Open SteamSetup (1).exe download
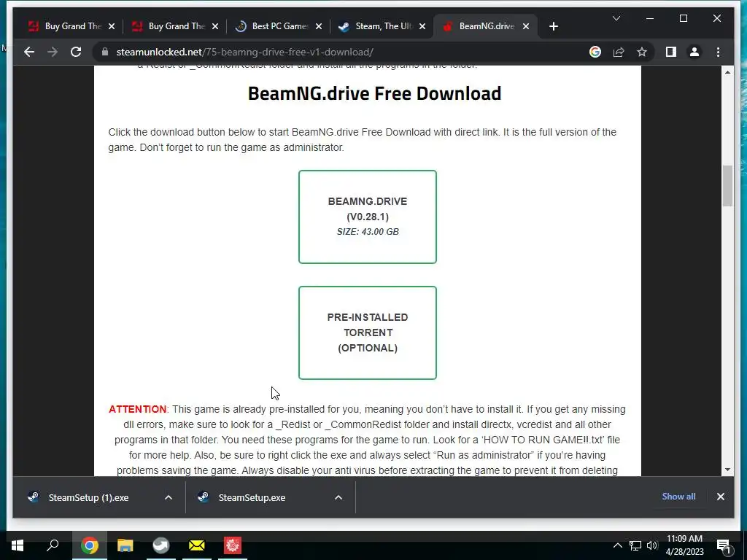 pos(88,497)
